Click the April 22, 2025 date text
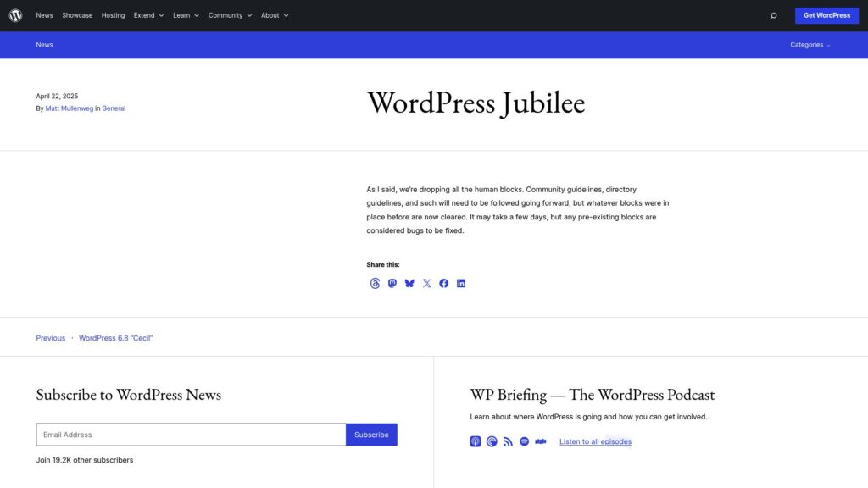The image size is (868, 488). click(x=57, y=97)
